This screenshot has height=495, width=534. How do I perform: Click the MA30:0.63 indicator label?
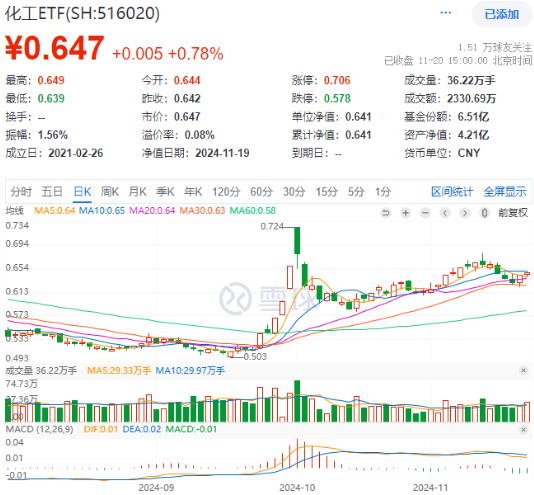(x=202, y=211)
